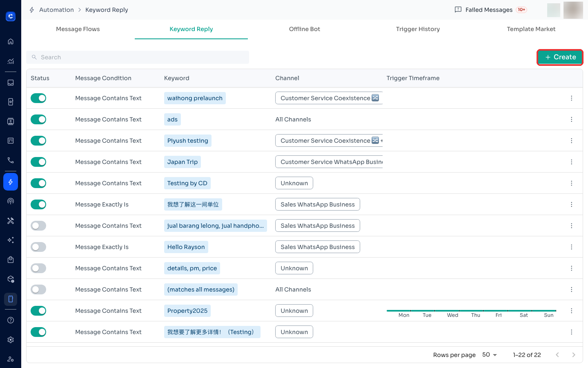Open the contacts icon below the inbox

[11, 102]
